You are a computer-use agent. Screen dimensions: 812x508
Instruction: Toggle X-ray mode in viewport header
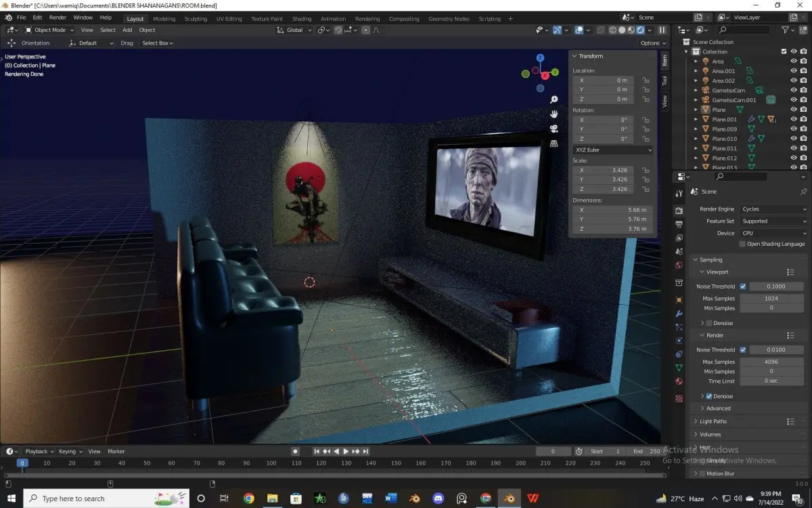(x=600, y=30)
